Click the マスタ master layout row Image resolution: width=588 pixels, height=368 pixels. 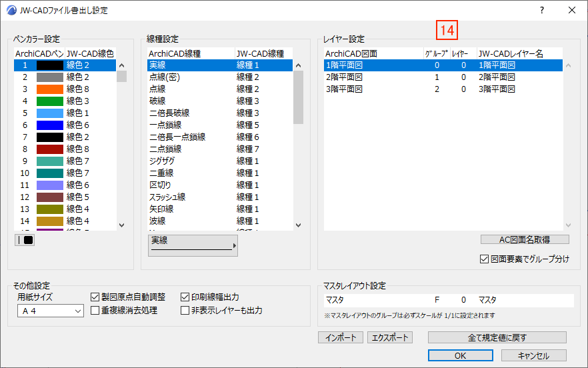point(449,300)
